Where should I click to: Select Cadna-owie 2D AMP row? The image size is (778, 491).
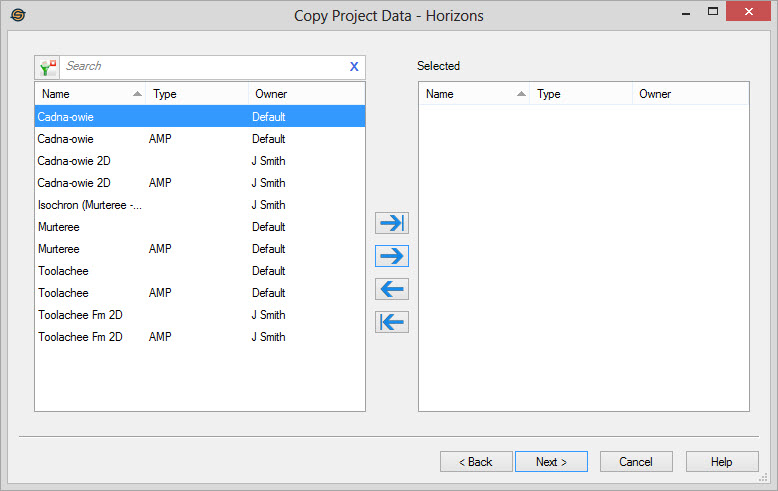[x=200, y=183]
